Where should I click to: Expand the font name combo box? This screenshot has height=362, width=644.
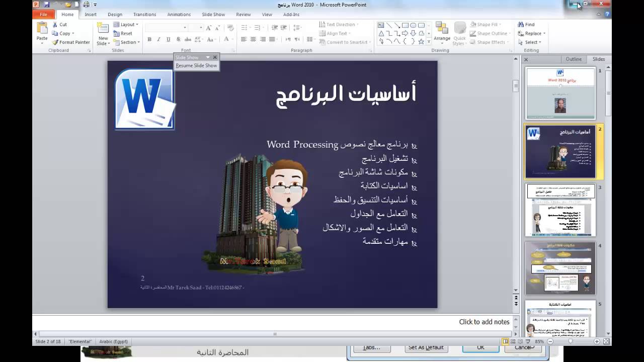coord(185,27)
